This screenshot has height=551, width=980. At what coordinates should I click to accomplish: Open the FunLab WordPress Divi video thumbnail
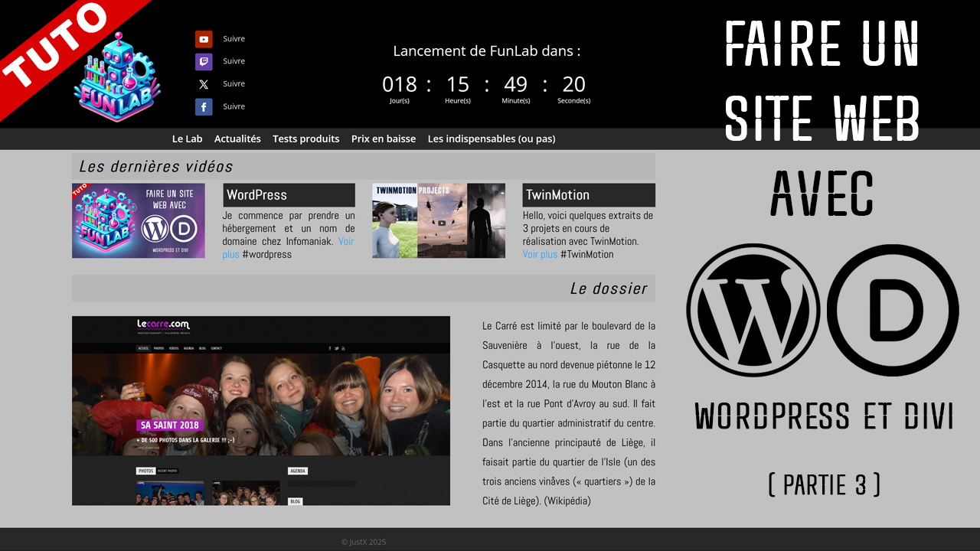coord(139,220)
